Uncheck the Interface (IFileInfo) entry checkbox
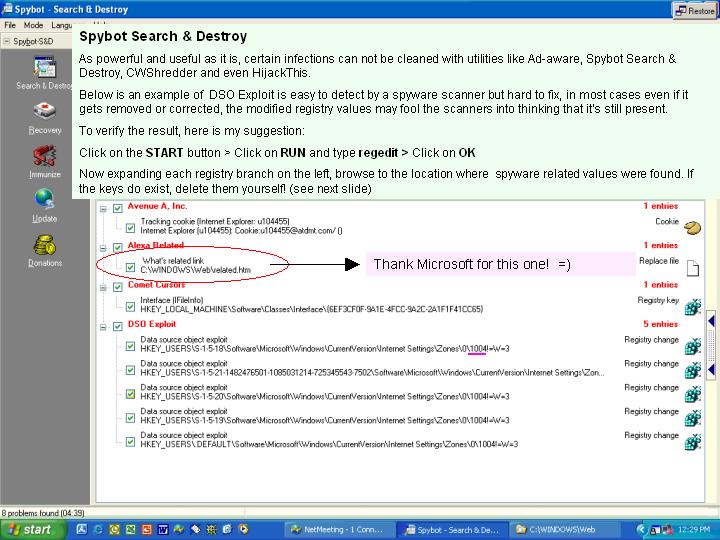 130,306
